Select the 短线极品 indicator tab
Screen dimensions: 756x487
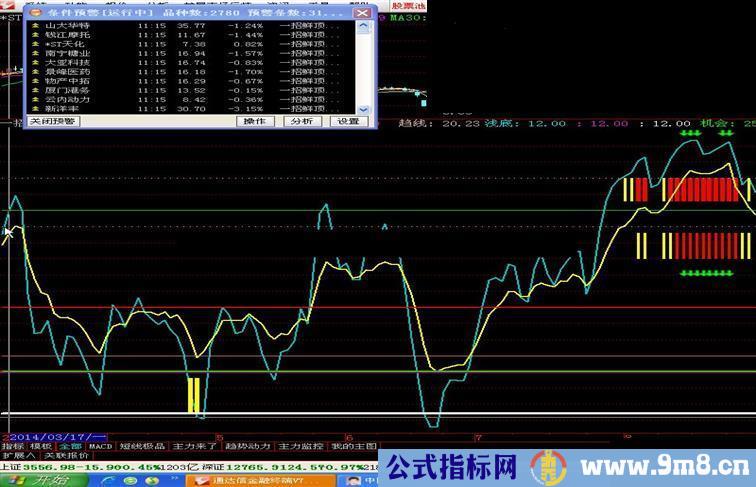141,446
